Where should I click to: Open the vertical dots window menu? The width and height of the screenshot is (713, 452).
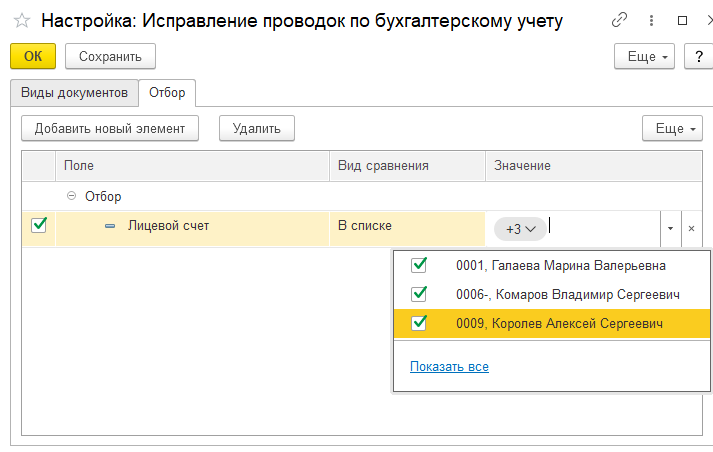tap(651, 20)
